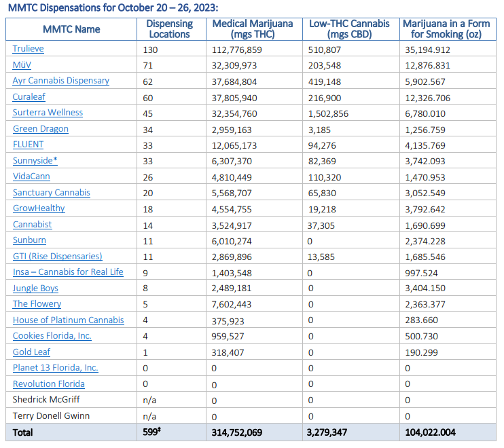
Task: Click the Medical Marijuana (mgs THC) header
Action: tap(253, 29)
